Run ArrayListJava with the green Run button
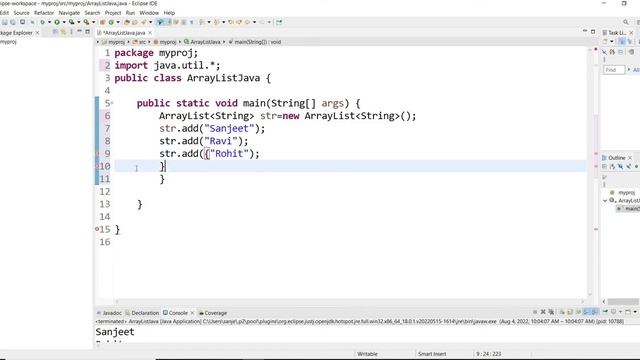This screenshot has width=640, height=360. (57, 22)
